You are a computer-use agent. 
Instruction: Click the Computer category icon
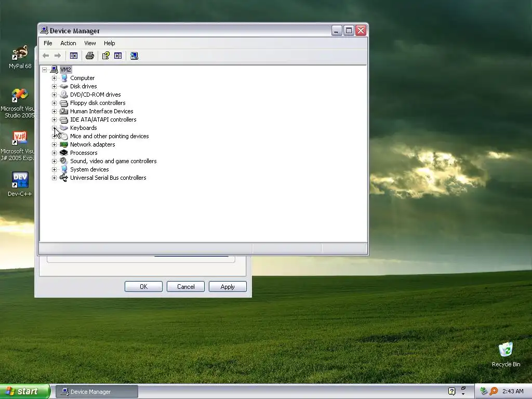click(x=64, y=78)
